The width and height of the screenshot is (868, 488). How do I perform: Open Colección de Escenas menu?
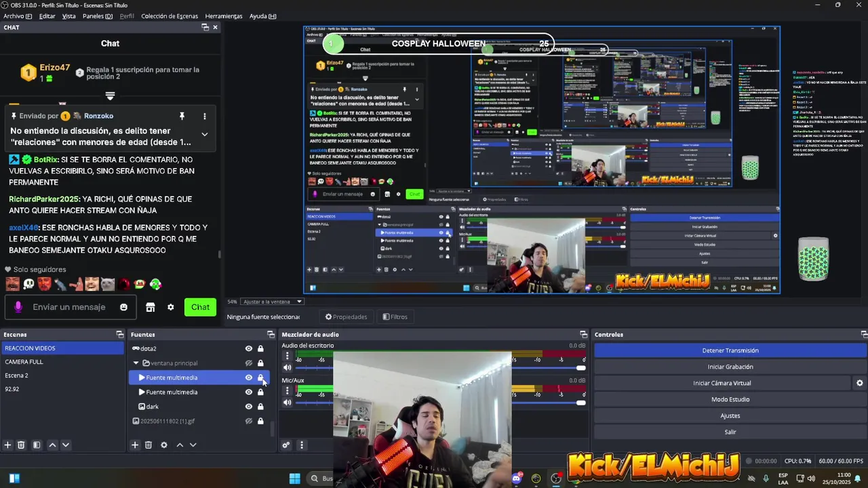[x=170, y=16]
